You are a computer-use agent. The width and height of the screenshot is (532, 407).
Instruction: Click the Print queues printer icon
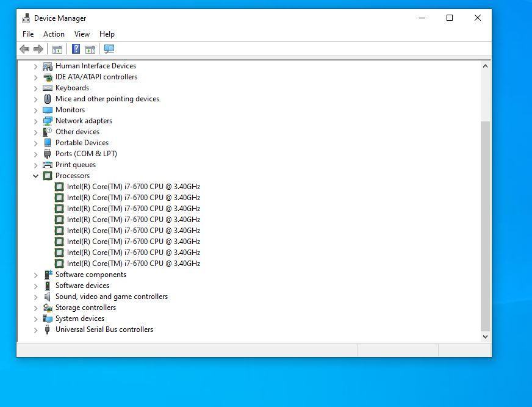pyautogui.click(x=48, y=165)
